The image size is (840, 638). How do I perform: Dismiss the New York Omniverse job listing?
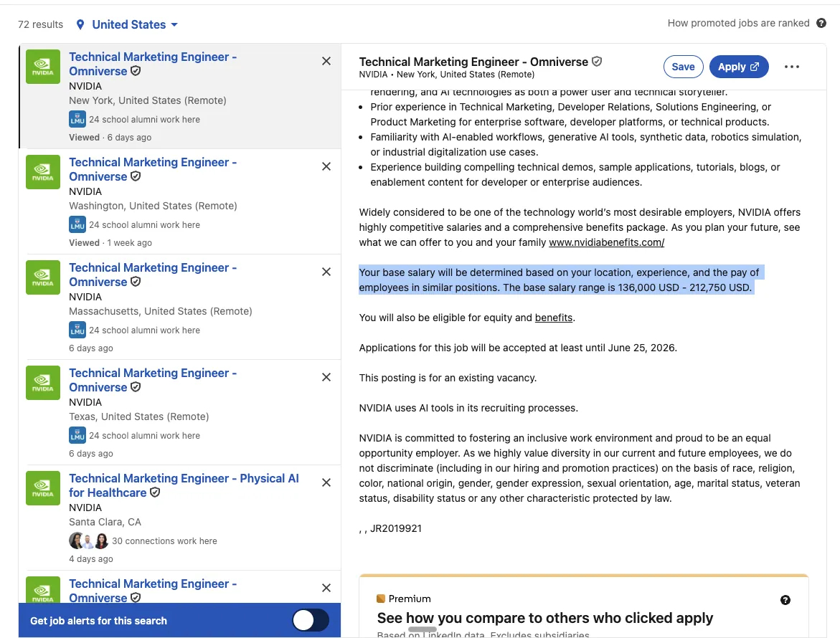pyautogui.click(x=326, y=61)
